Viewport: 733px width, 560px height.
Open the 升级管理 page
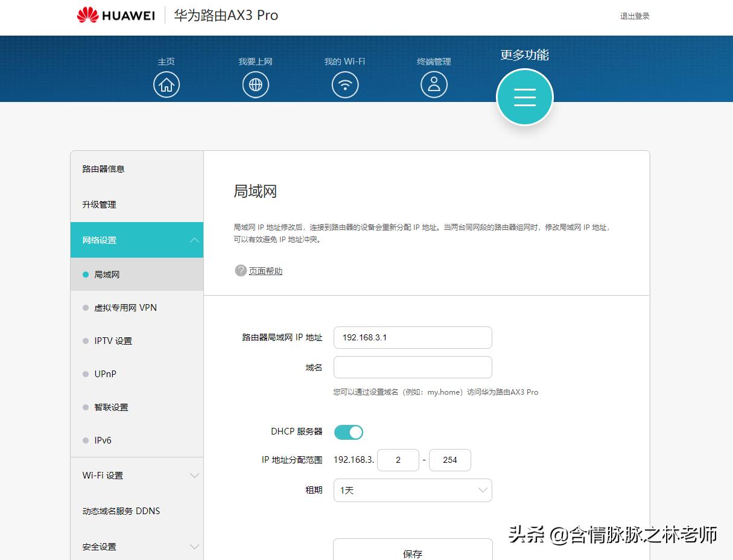click(98, 204)
